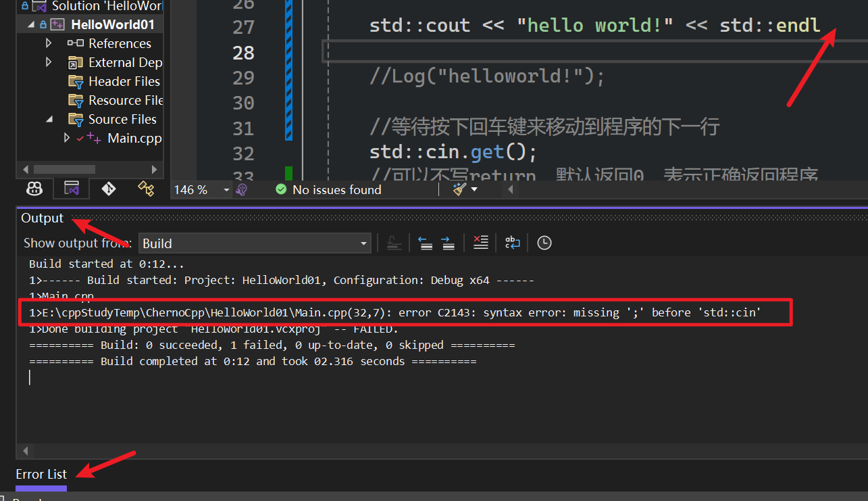Screen dimensions: 868x501
Task: Switch to the Solution Explorer tab icon
Action: [72, 188]
